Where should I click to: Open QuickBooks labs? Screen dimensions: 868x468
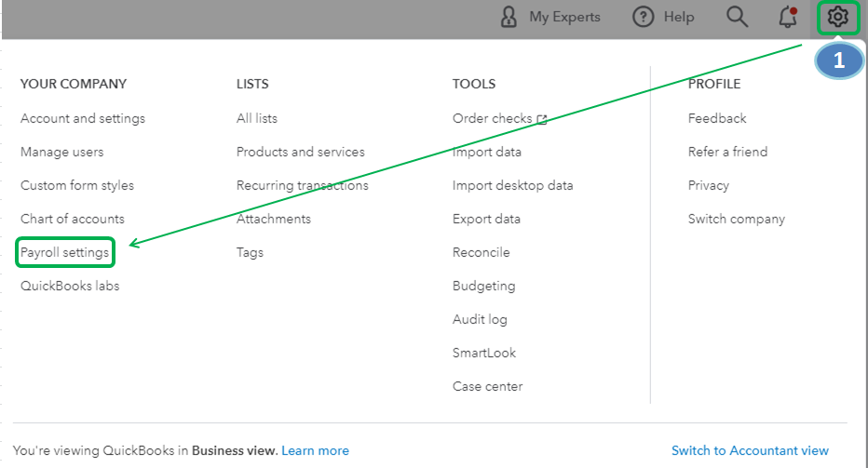point(70,286)
